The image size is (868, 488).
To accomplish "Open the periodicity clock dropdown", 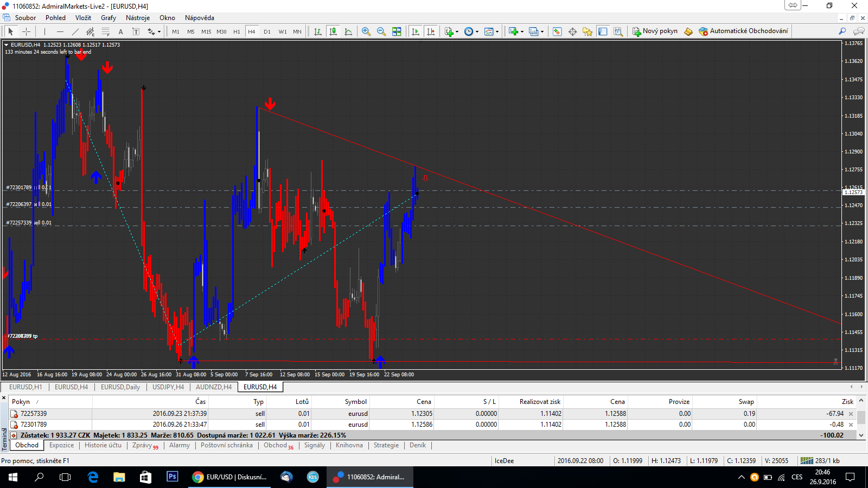I will click(x=477, y=31).
